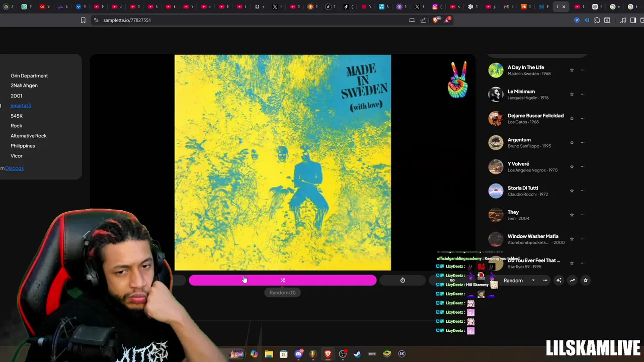Play the track Window Washer Mafia
Screen dimensions: 644x362
coord(533,236)
